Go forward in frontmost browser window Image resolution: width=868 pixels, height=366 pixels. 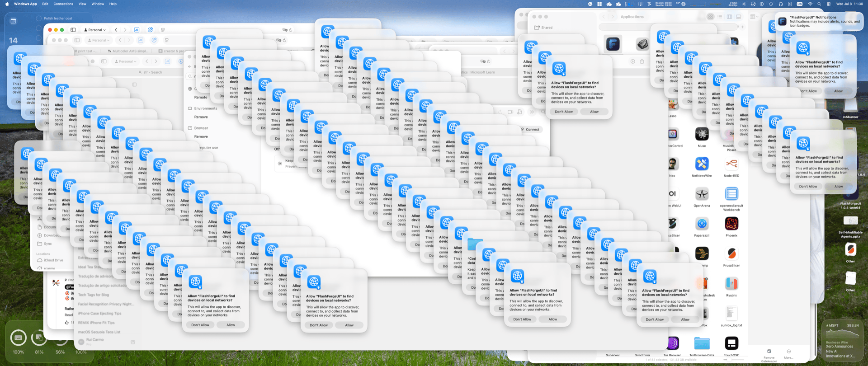(125, 30)
